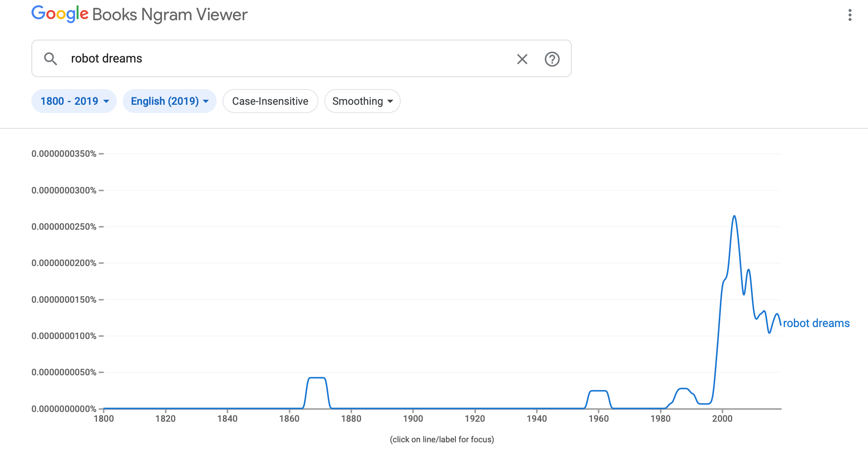Click the 1900 x-axis year label
Viewport: 868px width, 464px height.
(413, 418)
